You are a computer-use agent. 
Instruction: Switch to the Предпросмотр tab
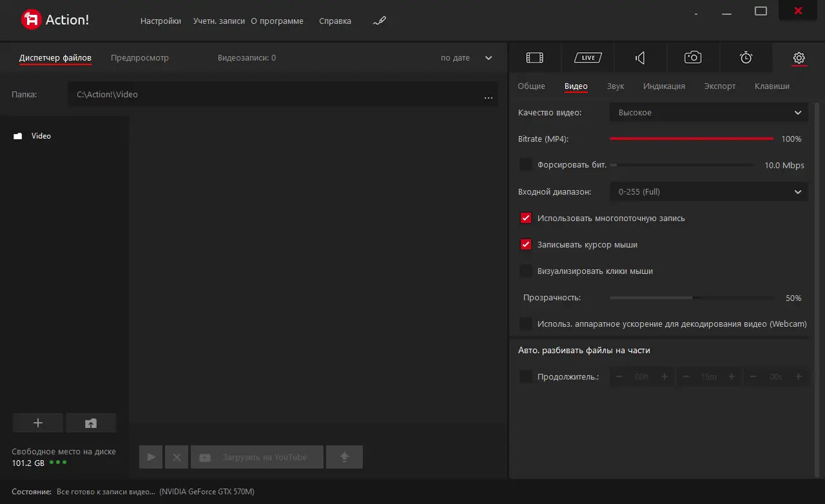140,58
